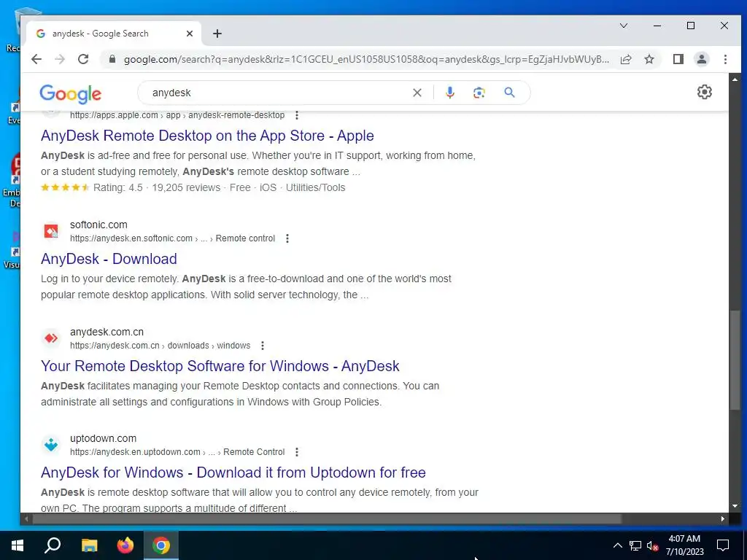Open the Windows notification center

pos(723,545)
